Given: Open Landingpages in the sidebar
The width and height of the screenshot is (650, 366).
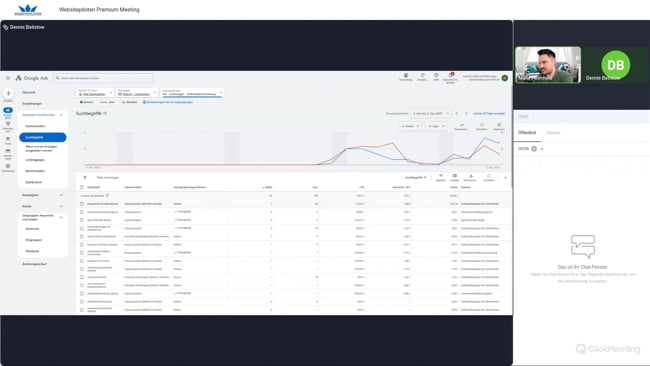Looking at the screenshot, I should pyautogui.click(x=35, y=160).
